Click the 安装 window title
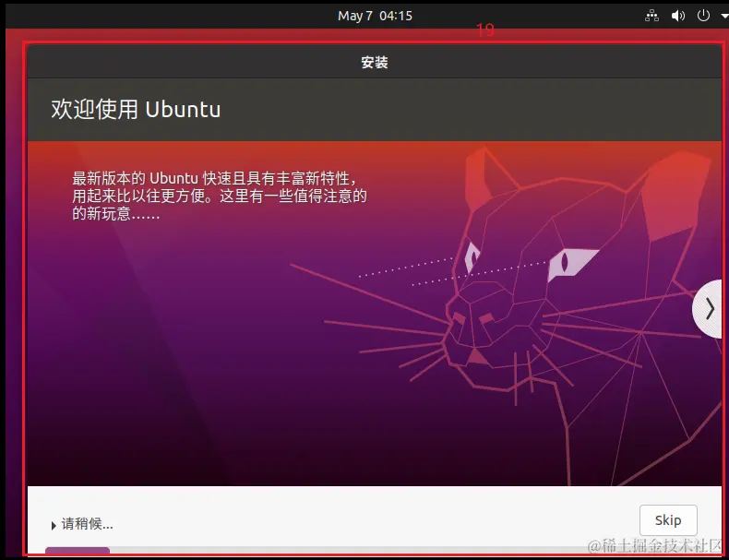The width and height of the screenshot is (729, 560). [375, 63]
